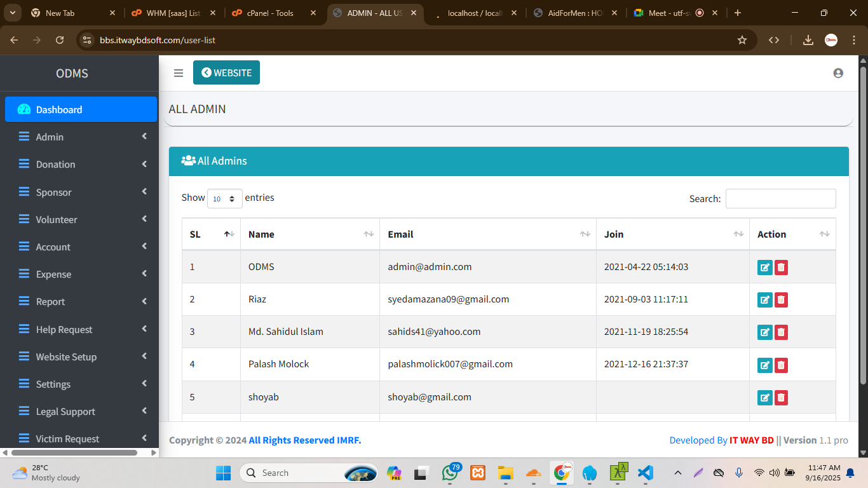This screenshot has height=488, width=868.
Task: Open Visual Studio Code from the taskbar
Action: 645,473
